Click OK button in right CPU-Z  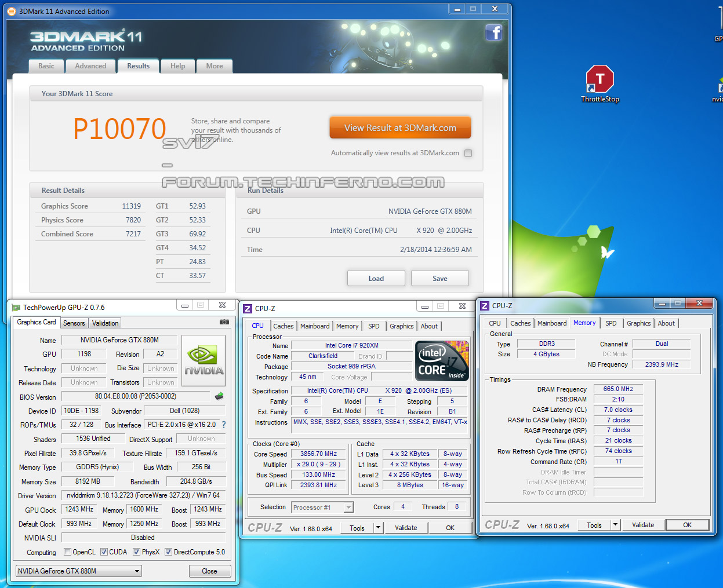click(x=687, y=525)
